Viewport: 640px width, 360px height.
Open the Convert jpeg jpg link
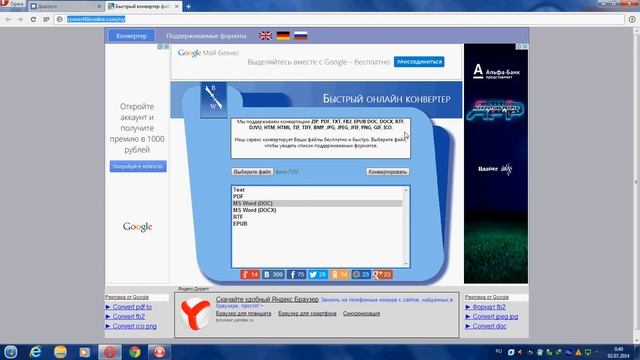point(495,317)
